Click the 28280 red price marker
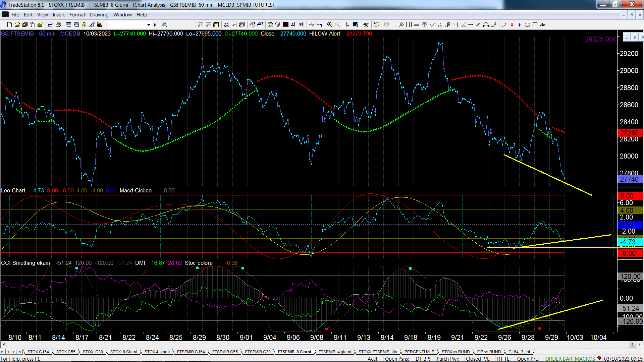 pyautogui.click(x=630, y=133)
